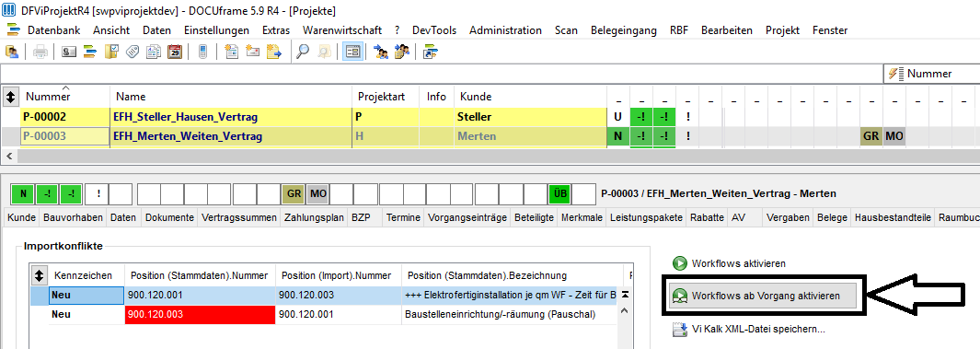Screen dimensions: 980x349
Task: Expand the Importkonflikte grid column selector arrows
Action: [x=40, y=275]
